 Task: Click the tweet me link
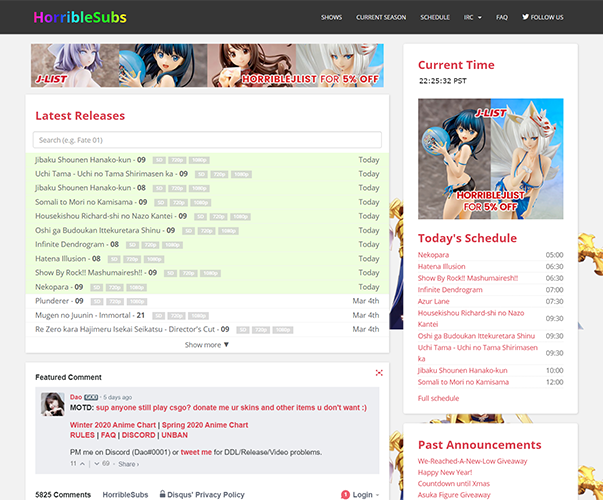(196, 452)
